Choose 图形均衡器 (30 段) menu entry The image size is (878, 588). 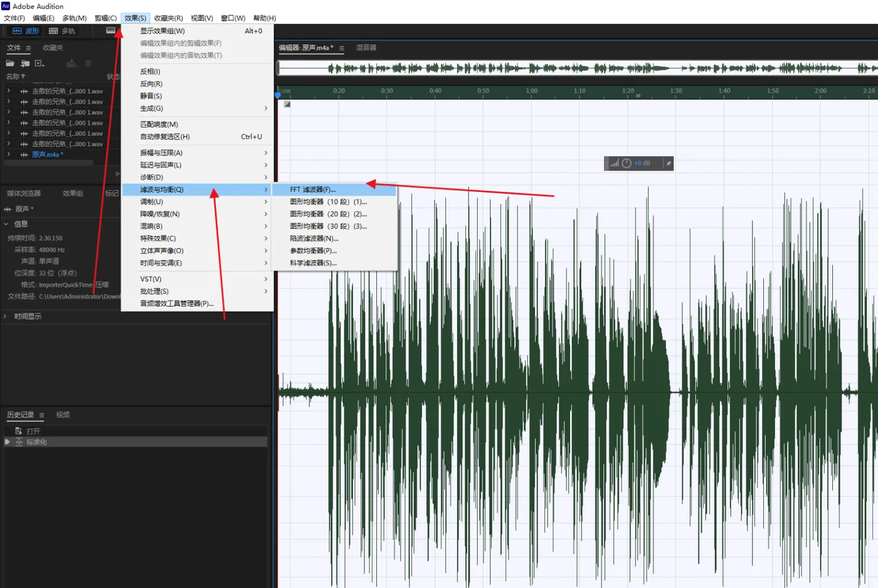coord(334,226)
